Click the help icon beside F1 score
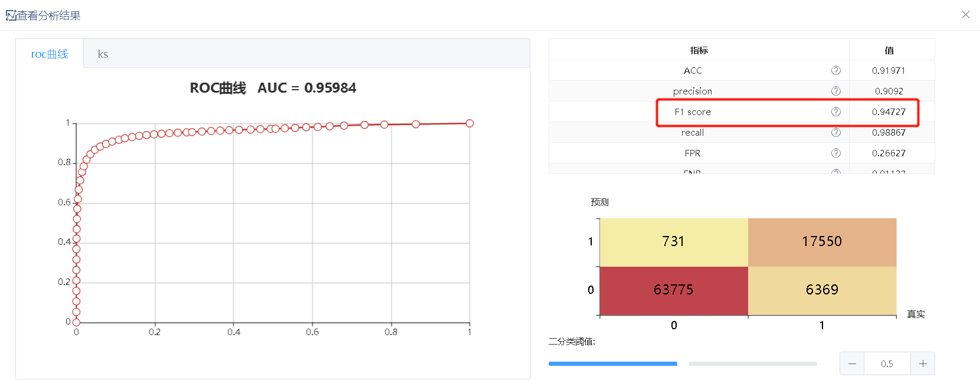Screen dimensions: 980x390 click(835, 112)
